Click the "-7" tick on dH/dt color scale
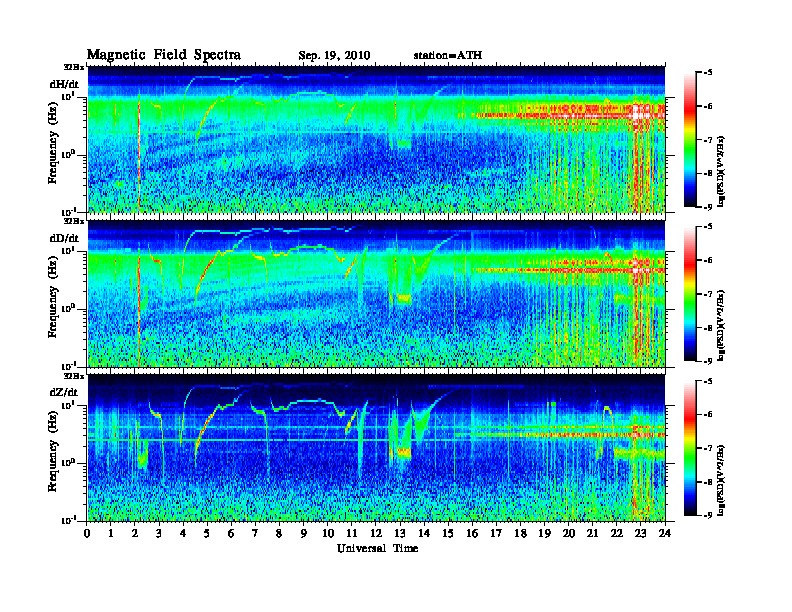Screen dimensions: 792x612 [x=708, y=140]
